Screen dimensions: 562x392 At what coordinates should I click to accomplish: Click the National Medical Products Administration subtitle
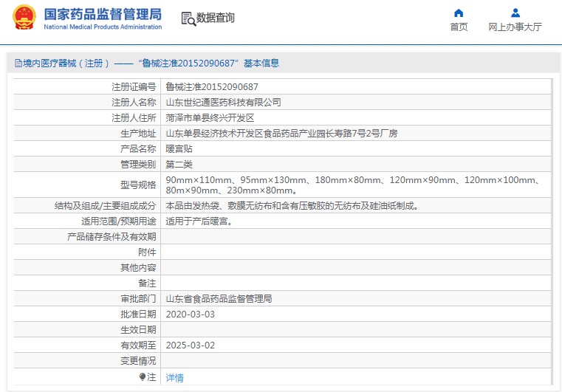point(103,27)
